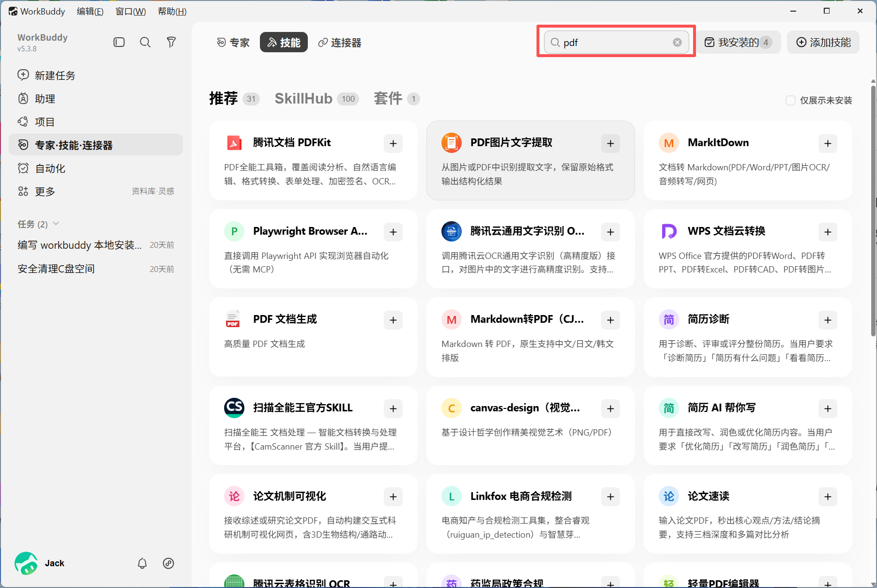Open task 安全清理C盘空间
The height and width of the screenshot is (588, 877).
pyautogui.click(x=96, y=269)
